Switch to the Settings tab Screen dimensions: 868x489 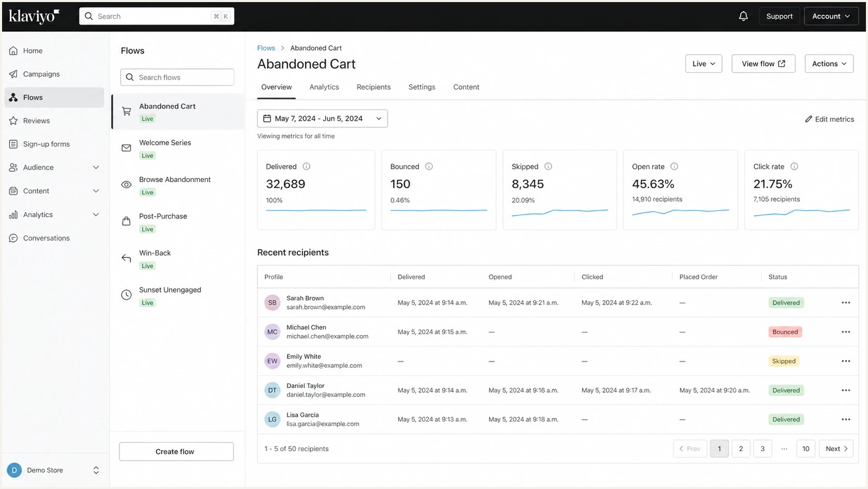(x=422, y=87)
